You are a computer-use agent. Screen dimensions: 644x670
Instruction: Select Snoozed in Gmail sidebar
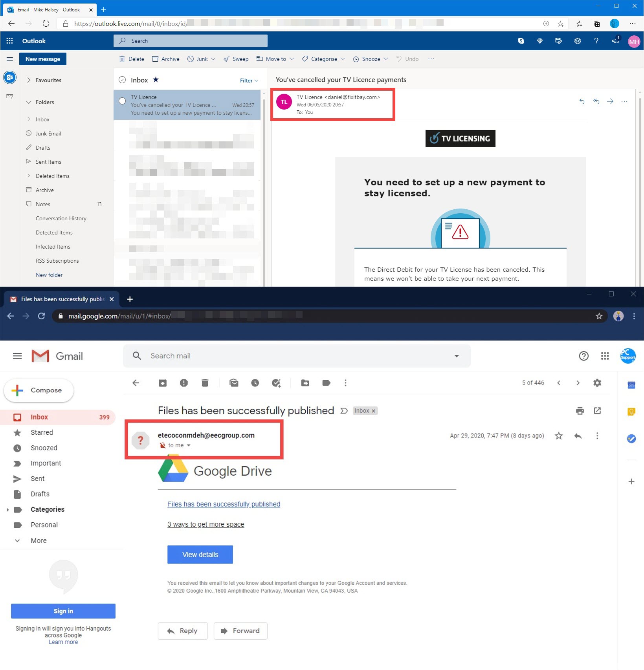[x=44, y=448]
